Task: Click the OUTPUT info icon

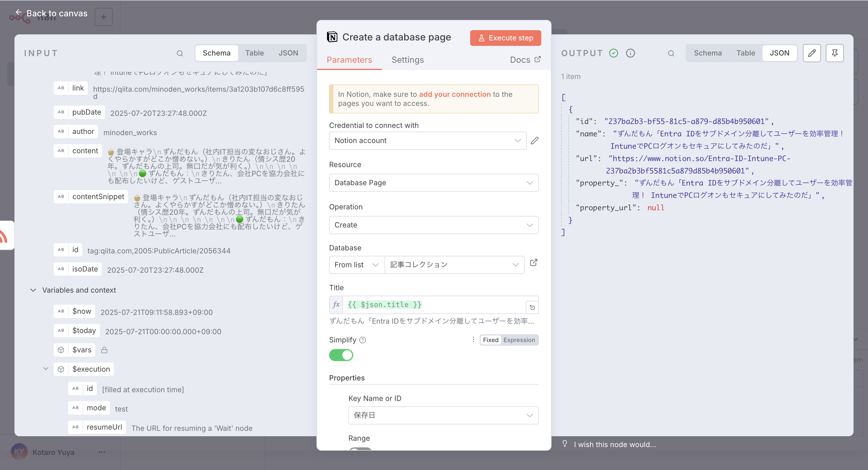Action: (x=631, y=53)
